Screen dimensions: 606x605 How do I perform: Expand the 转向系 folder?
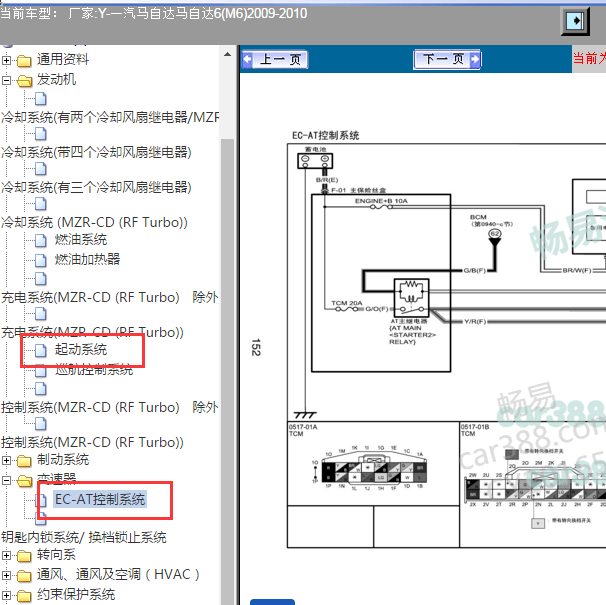tap(6, 556)
